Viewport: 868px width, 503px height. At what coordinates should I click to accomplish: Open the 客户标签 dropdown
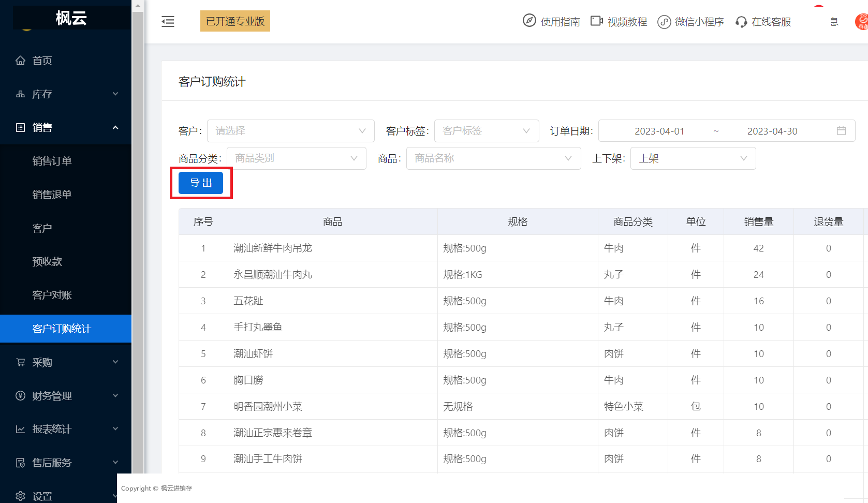click(487, 131)
